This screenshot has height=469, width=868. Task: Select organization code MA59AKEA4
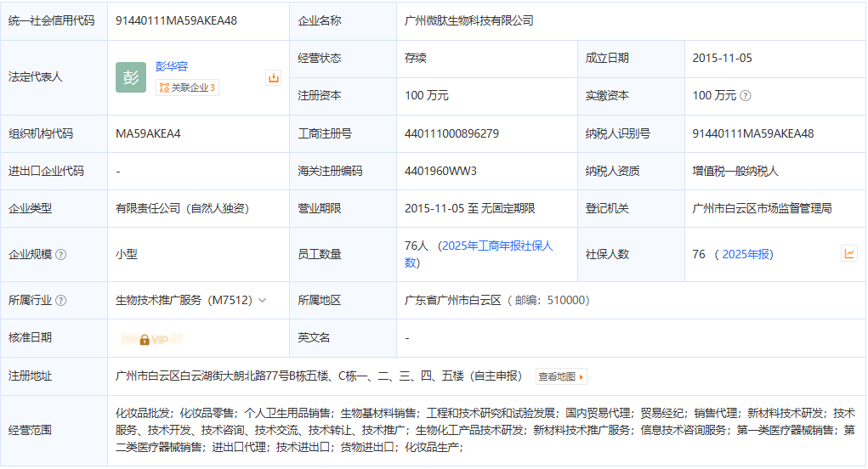pyautogui.click(x=148, y=134)
